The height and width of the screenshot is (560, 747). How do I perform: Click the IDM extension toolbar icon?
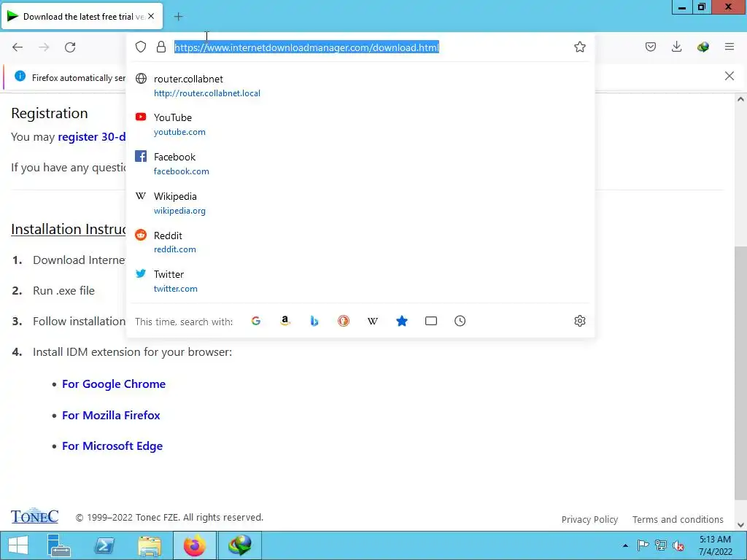pos(703,47)
